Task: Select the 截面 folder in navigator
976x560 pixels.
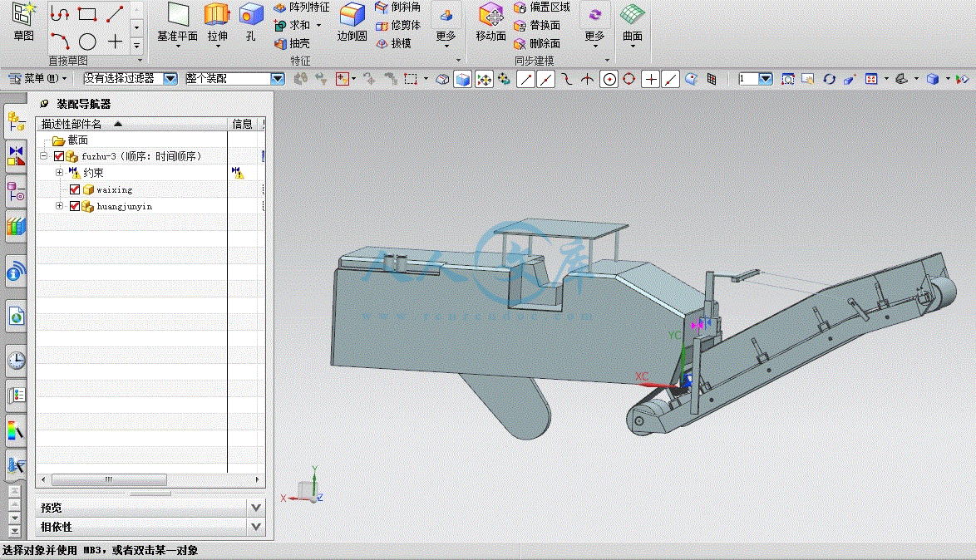Action: click(x=71, y=140)
